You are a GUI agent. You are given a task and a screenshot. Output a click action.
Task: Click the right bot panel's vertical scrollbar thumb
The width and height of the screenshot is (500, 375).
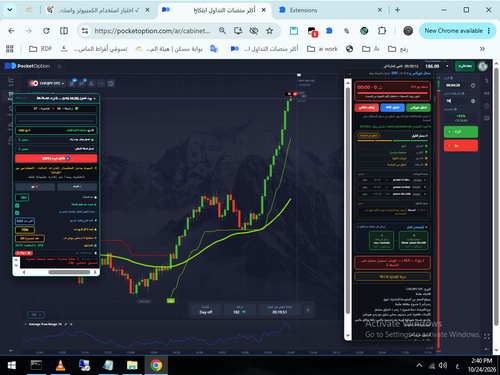tap(348, 200)
